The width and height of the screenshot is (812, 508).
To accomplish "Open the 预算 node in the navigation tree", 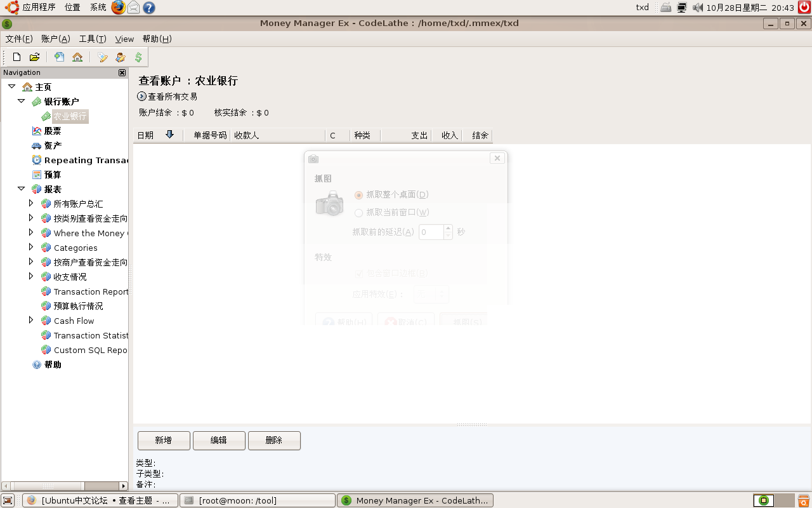I will [53, 175].
